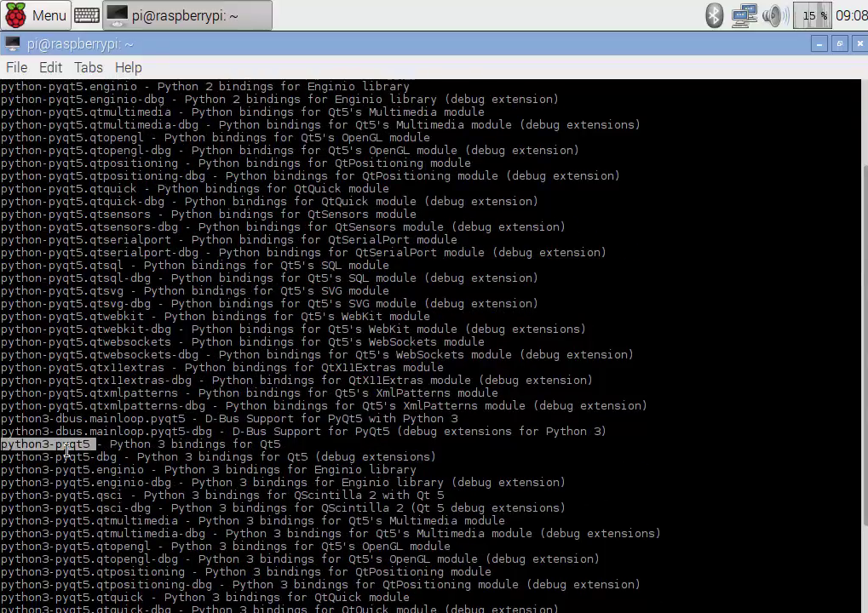Open the File menu of the terminal
This screenshot has height=613, width=868.
tap(16, 67)
